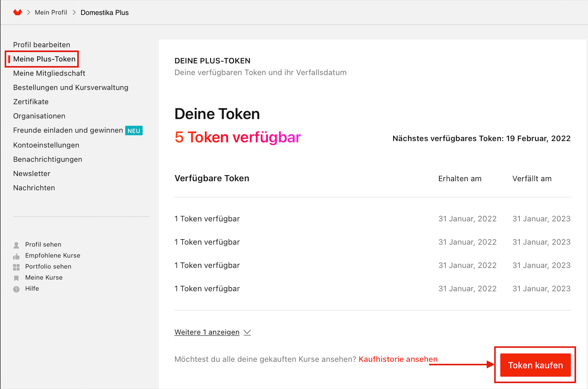Open Meine Kurse link
This screenshot has width=588, height=389.
click(44, 277)
